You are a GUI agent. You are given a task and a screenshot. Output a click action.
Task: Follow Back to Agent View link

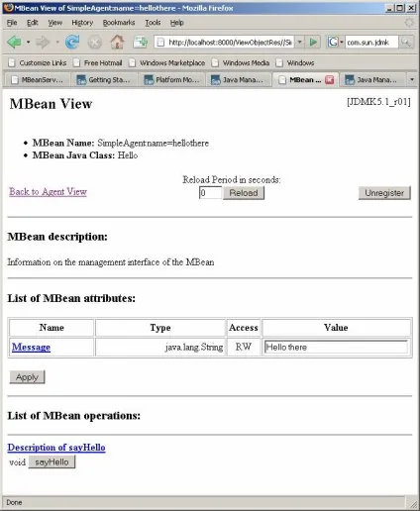coord(48,192)
